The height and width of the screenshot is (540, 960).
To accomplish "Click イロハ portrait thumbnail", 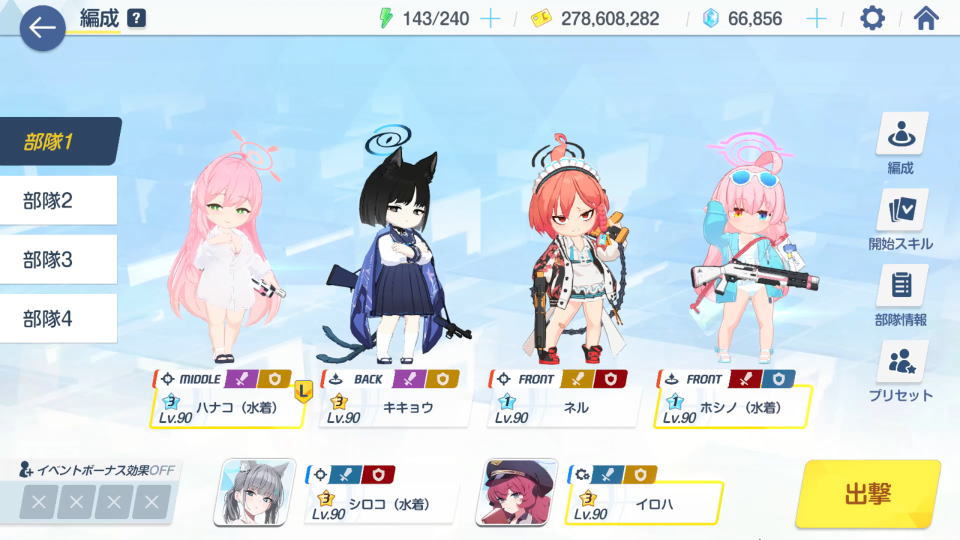I will (x=517, y=492).
